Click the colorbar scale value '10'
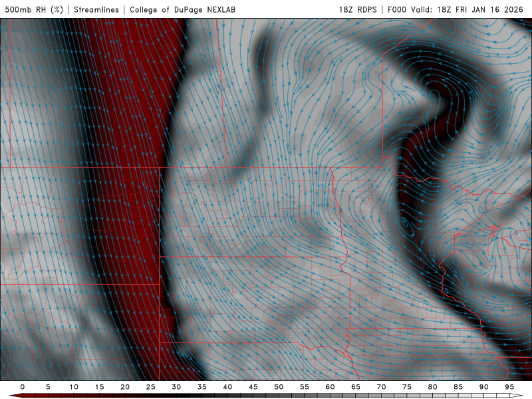532x399 pixels. (74, 387)
